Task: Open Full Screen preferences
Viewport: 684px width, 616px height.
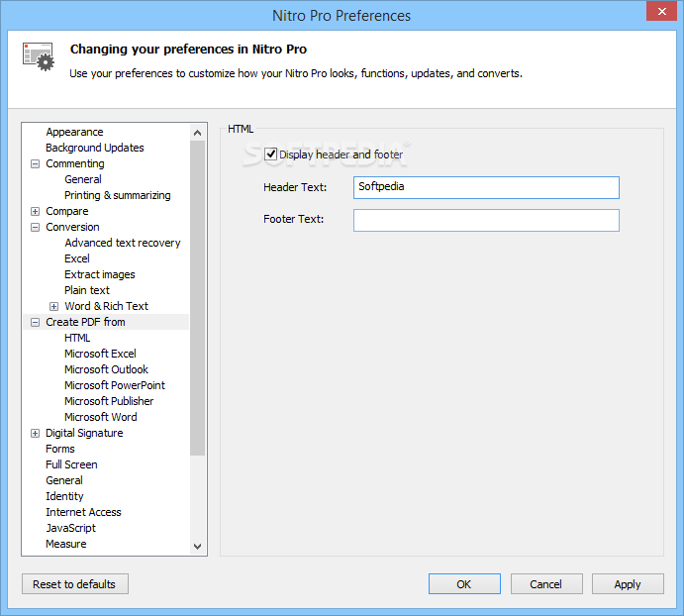Action: (x=71, y=464)
